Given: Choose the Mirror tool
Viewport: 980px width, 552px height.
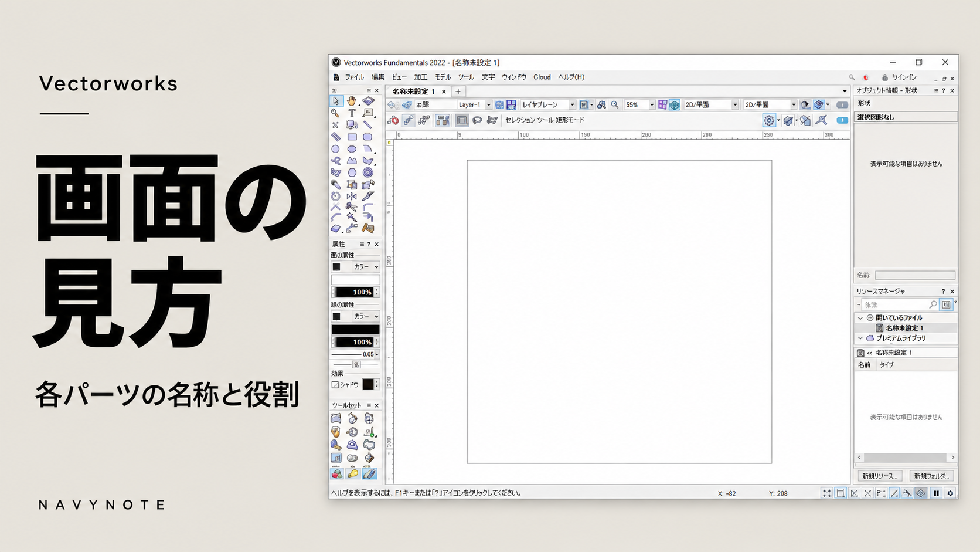Looking at the screenshot, I should click(352, 197).
